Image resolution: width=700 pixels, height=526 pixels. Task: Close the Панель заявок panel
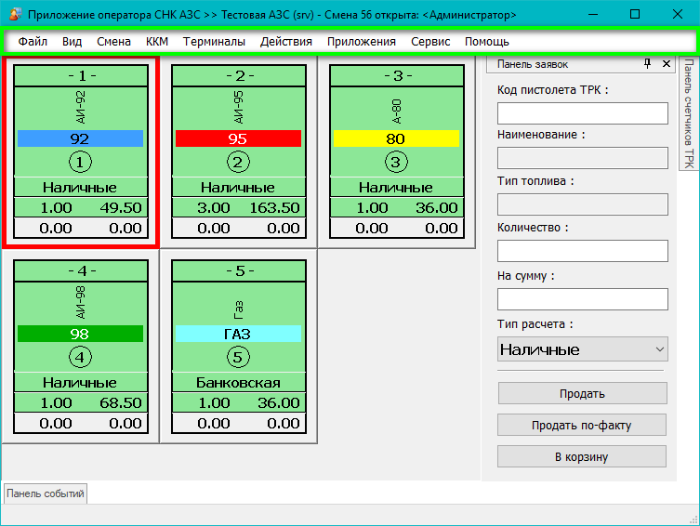(667, 64)
